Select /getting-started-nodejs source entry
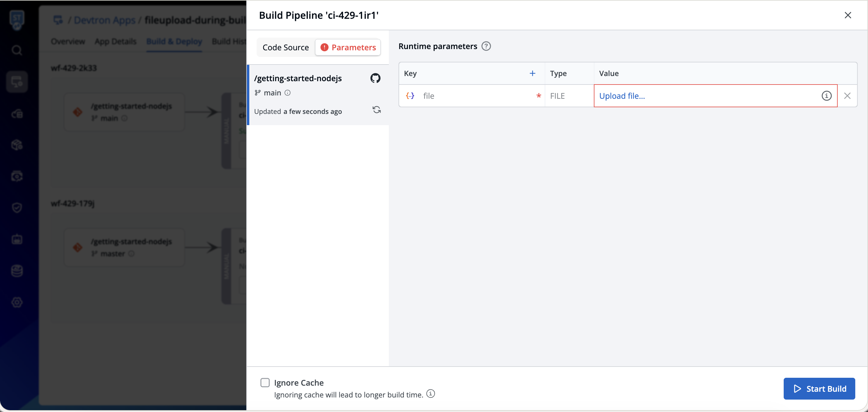The height and width of the screenshot is (412, 868). pos(318,95)
